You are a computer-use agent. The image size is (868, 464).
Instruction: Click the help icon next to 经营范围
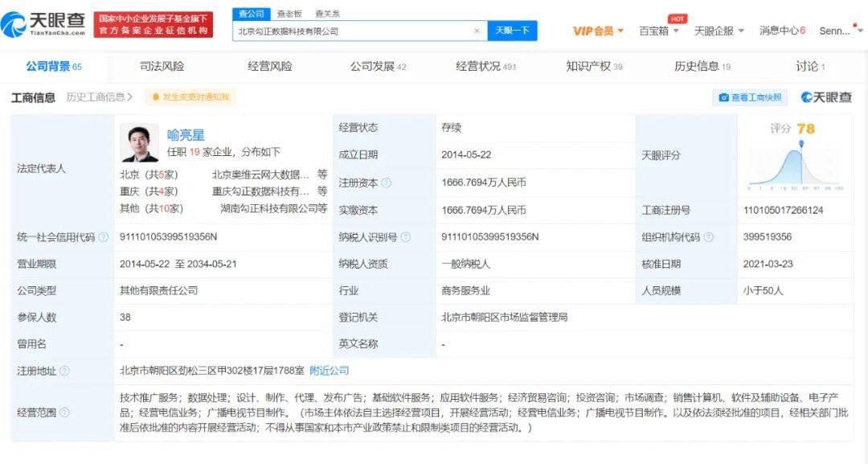tap(65, 413)
